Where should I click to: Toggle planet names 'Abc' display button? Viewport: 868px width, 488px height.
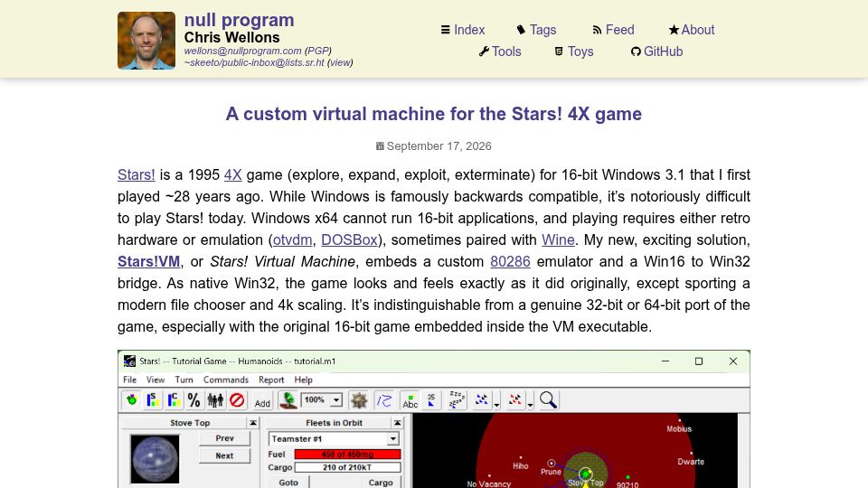[410, 400]
